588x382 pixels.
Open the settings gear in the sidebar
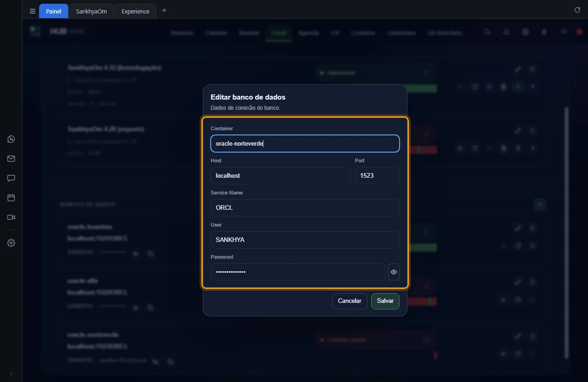coord(11,243)
